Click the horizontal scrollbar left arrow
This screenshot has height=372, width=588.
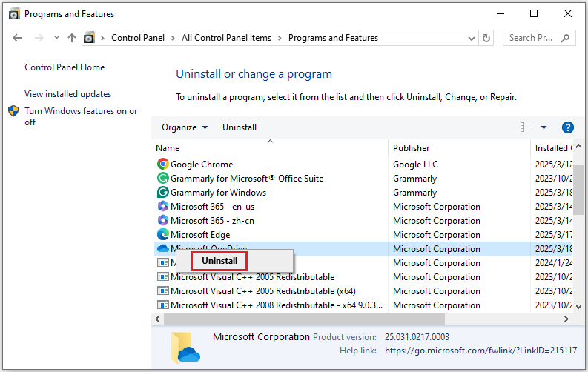[x=157, y=319]
